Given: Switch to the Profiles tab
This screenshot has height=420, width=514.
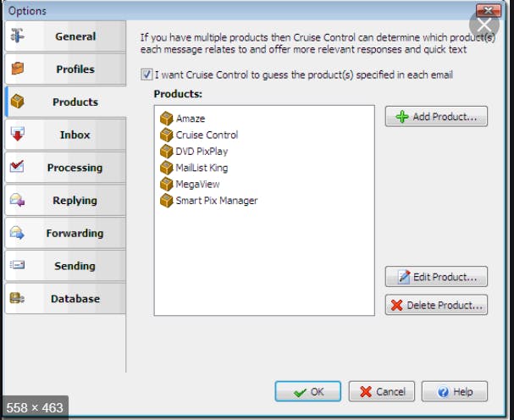Looking at the screenshot, I should point(65,69).
